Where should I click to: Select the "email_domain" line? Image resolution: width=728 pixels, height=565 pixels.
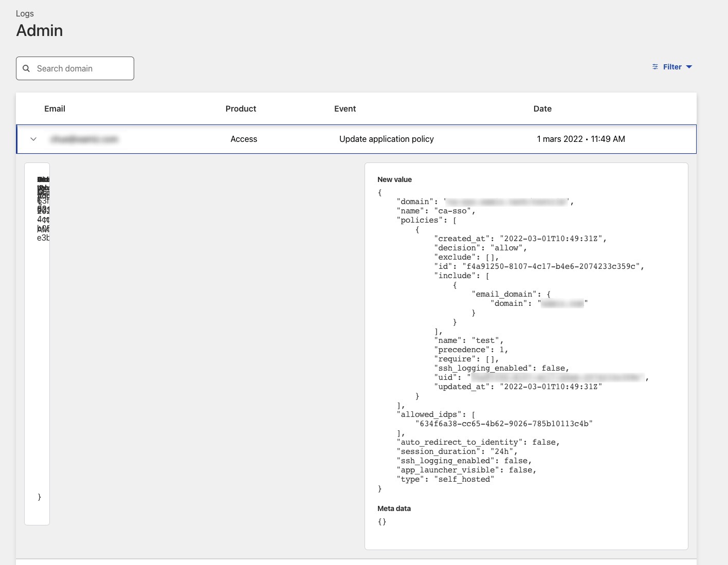(x=511, y=294)
